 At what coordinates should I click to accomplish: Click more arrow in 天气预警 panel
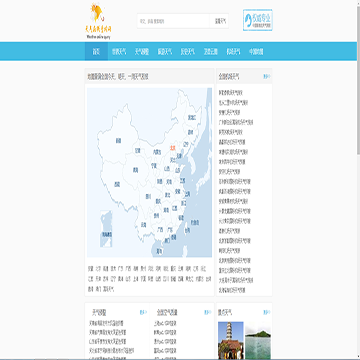143,312
